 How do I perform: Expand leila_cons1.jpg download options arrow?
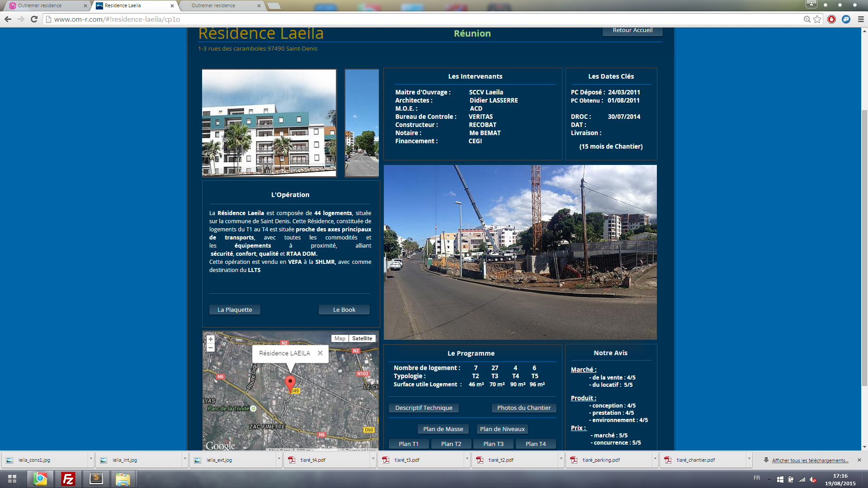tap(91, 460)
